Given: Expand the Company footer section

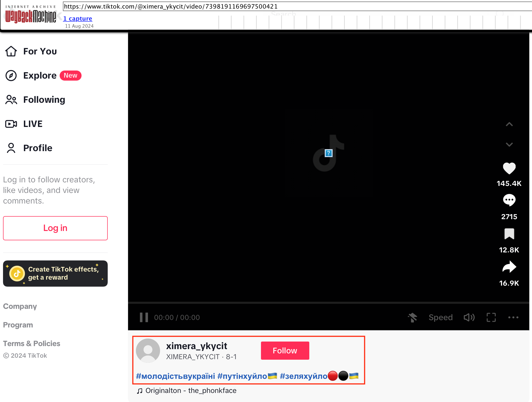Looking at the screenshot, I should point(20,306).
